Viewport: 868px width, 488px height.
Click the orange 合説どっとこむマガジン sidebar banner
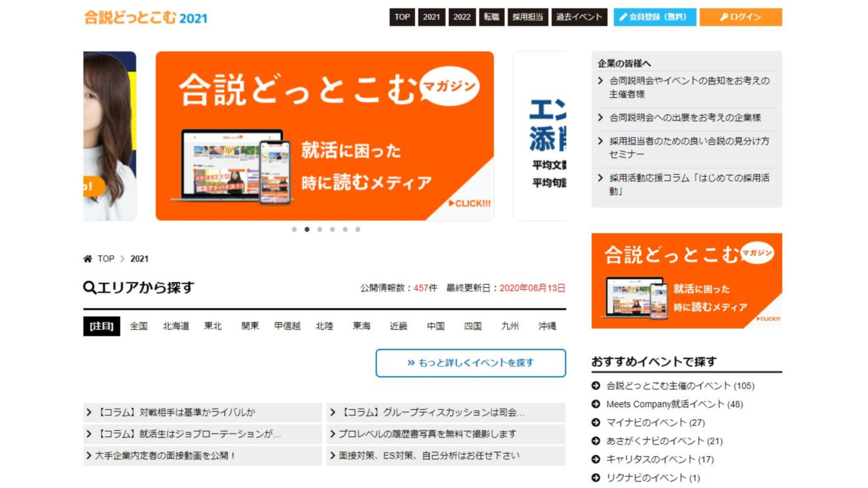coord(686,281)
